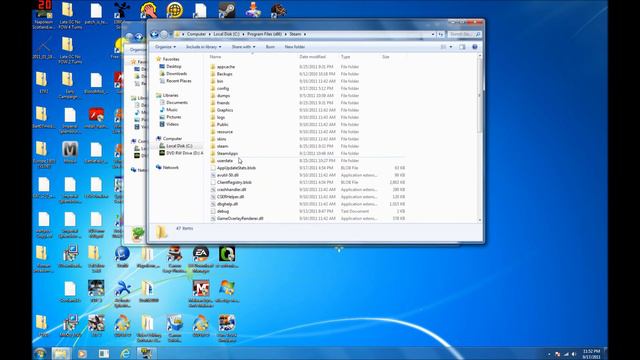Click the Burn toolbar button
The image size is (640, 360).
click(270, 47)
